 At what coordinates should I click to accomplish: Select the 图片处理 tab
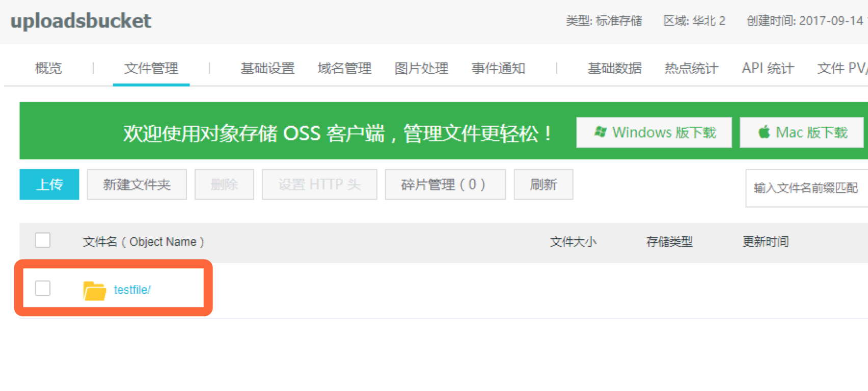pos(421,68)
